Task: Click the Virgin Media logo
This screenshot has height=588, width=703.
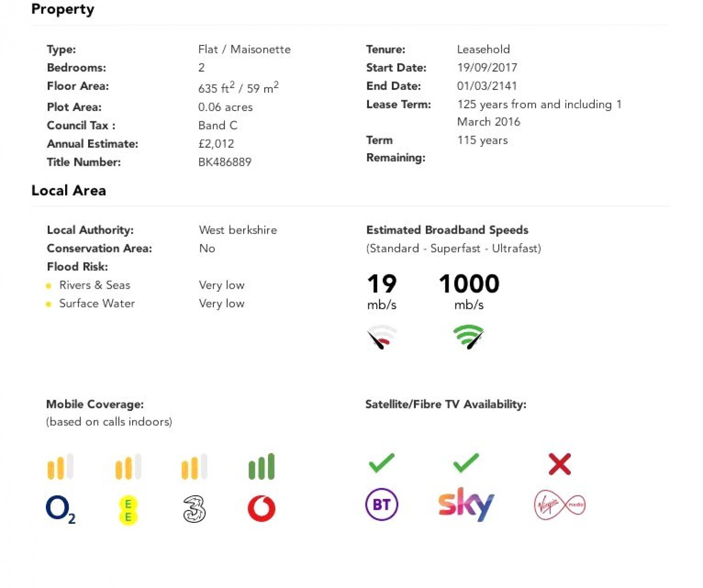Action: [x=560, y=505]
